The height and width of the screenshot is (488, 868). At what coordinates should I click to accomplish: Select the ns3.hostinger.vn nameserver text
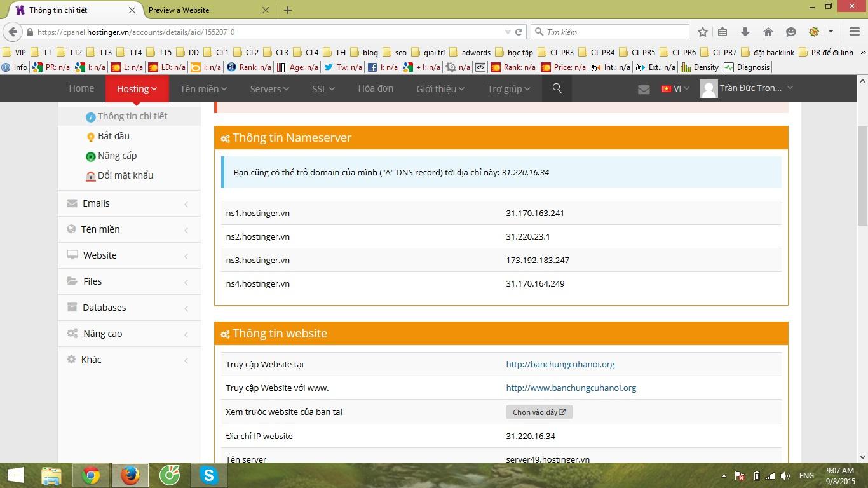(x=258, y=260)
